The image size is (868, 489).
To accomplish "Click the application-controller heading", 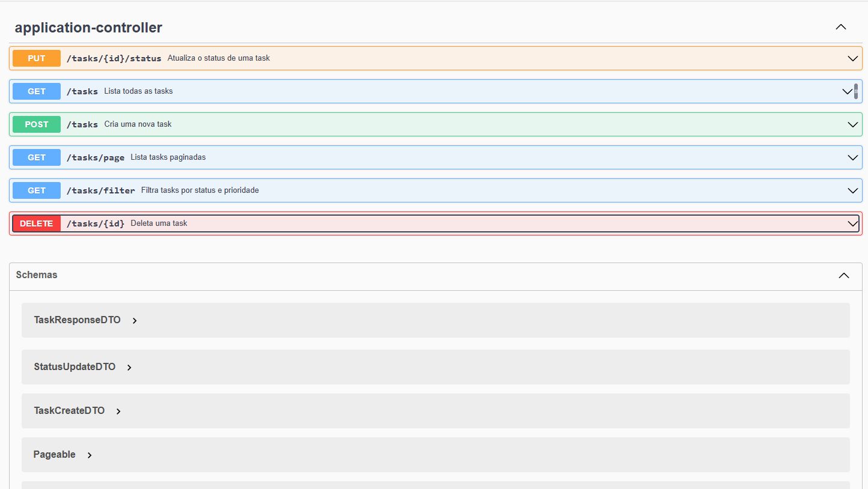I will click(x=88, y=27).
